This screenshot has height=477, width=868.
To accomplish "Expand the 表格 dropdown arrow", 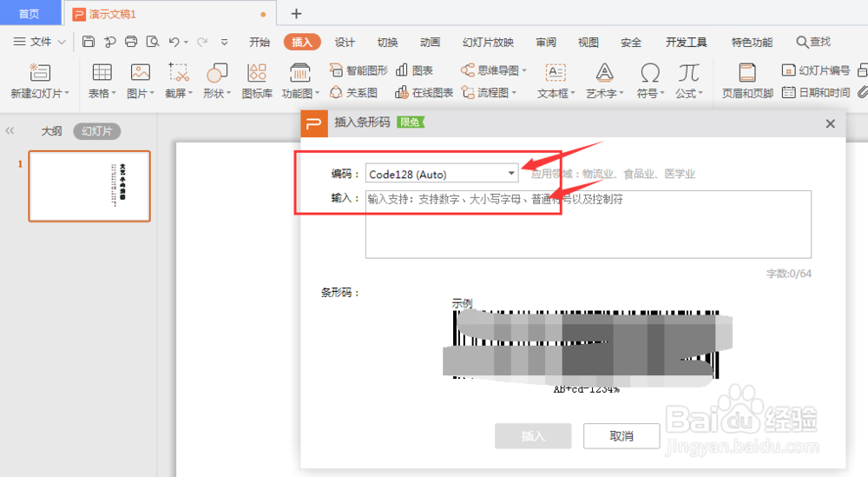I will pyautogui.click(x=114, y=93).
